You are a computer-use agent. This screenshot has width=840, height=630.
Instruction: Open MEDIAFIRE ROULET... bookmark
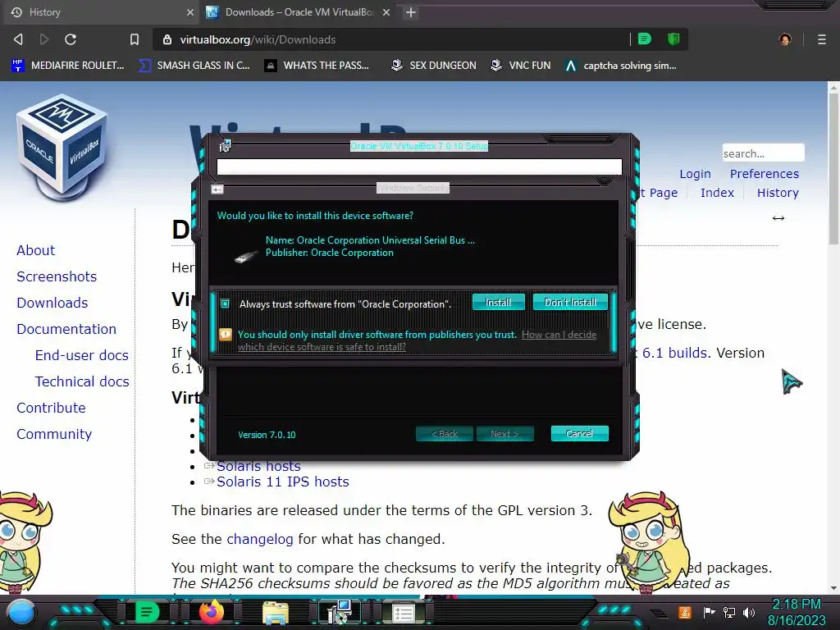68,66
